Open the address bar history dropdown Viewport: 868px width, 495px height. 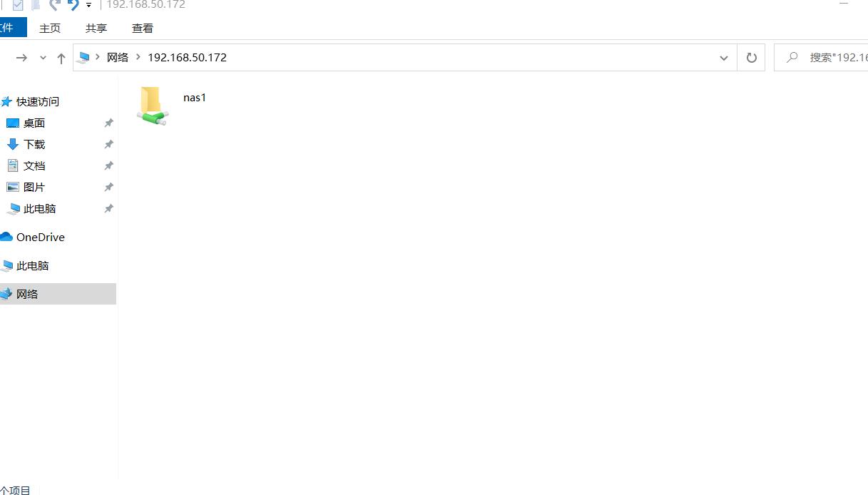pos(724,58)
